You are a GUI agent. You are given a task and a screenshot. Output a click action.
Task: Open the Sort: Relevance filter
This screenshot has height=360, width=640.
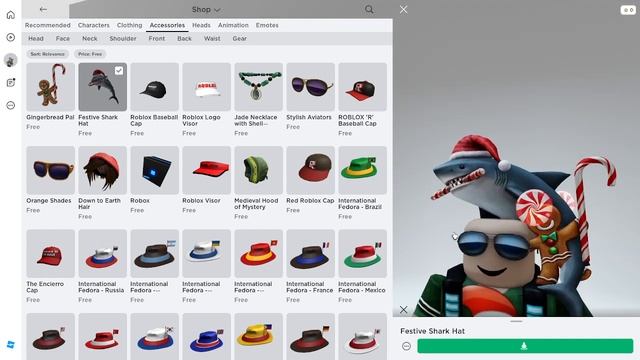click(47, 54)
